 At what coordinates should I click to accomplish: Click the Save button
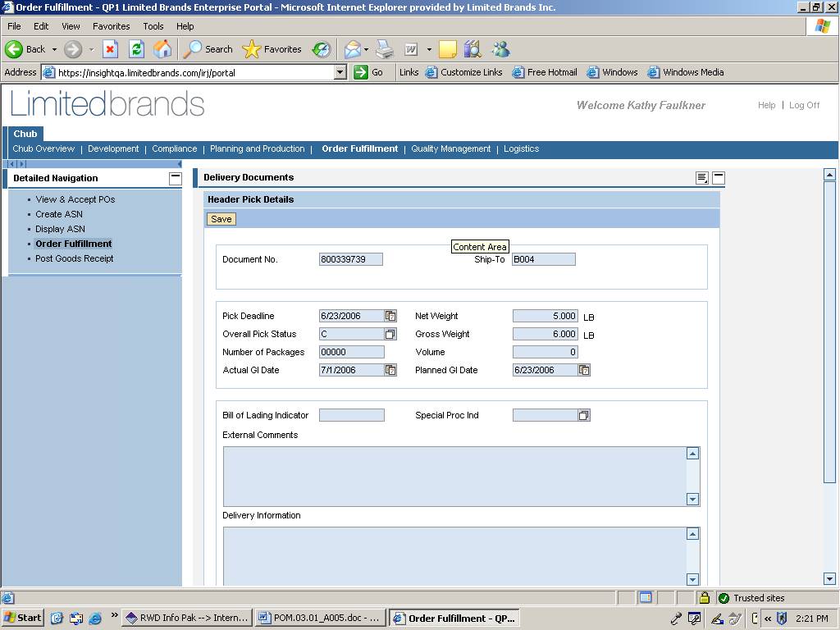tap(221, 219)
